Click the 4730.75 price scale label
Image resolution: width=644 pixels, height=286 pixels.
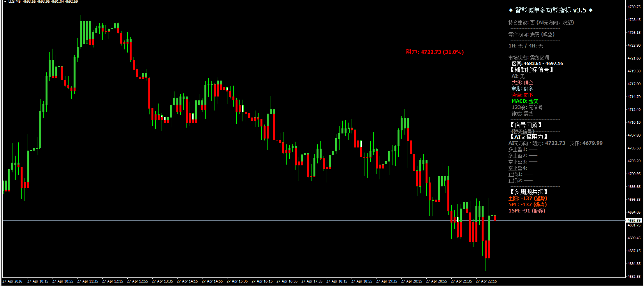pos(634,7)
